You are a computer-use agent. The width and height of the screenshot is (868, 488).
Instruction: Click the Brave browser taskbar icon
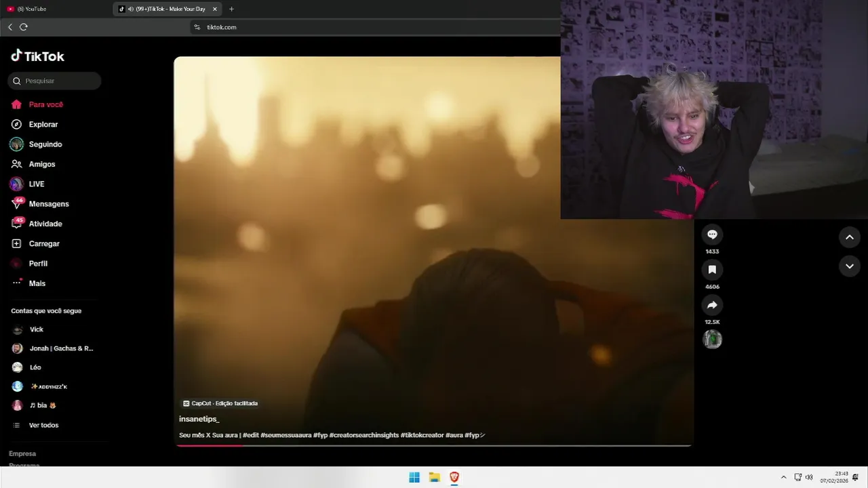tap(454, 477)
